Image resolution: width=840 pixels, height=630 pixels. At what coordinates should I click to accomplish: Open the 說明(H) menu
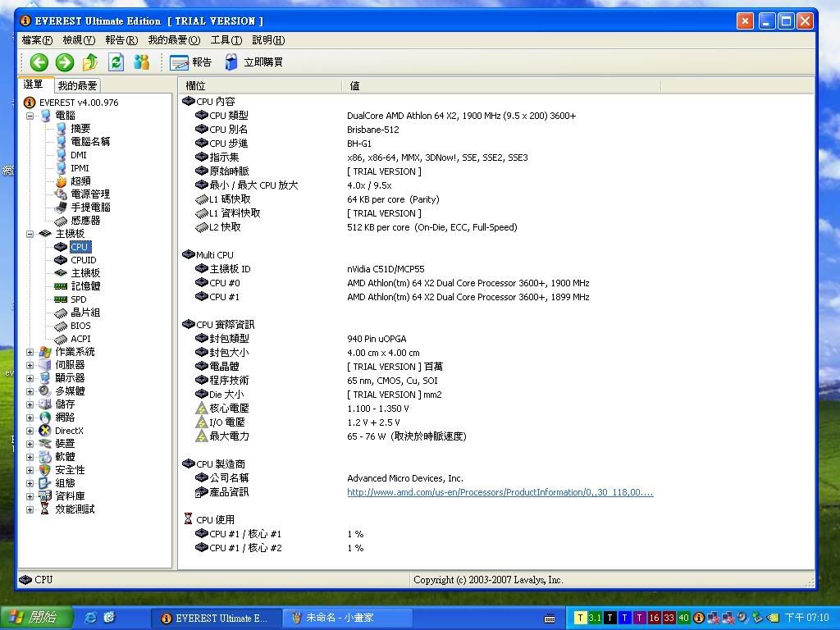(268, 40)
